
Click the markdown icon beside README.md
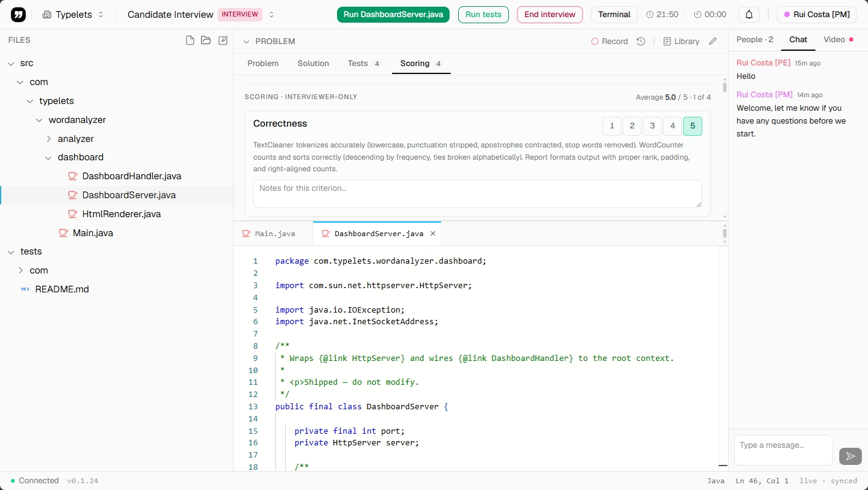(x=25, y=289)
